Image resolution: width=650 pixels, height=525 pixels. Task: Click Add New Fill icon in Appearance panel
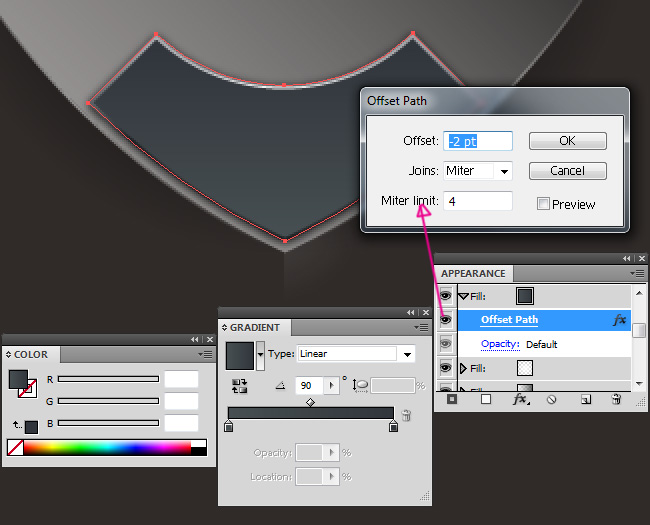coord(486,399)
